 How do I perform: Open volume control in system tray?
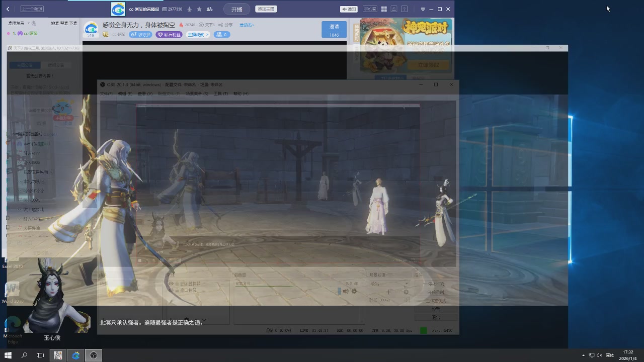[x=599, y=355]
